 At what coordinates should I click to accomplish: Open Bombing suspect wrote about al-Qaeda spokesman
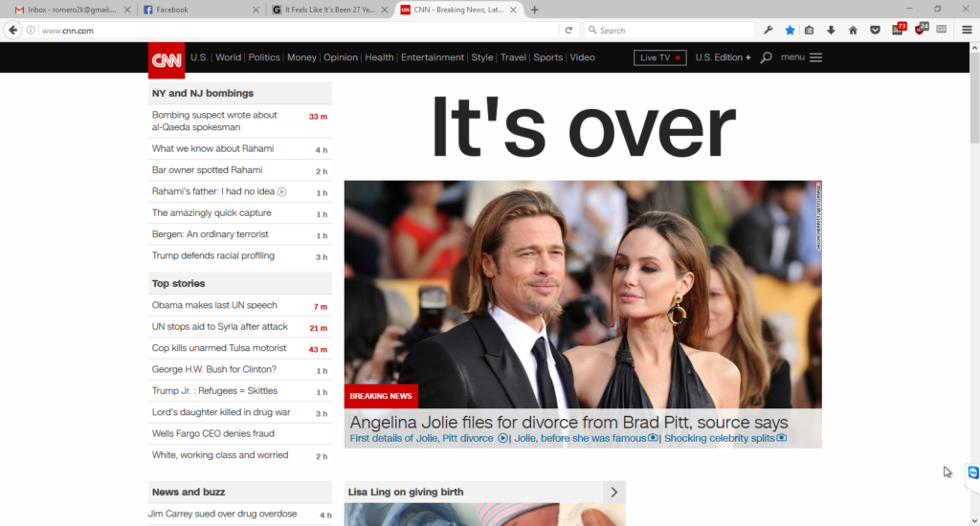[214, 121]
